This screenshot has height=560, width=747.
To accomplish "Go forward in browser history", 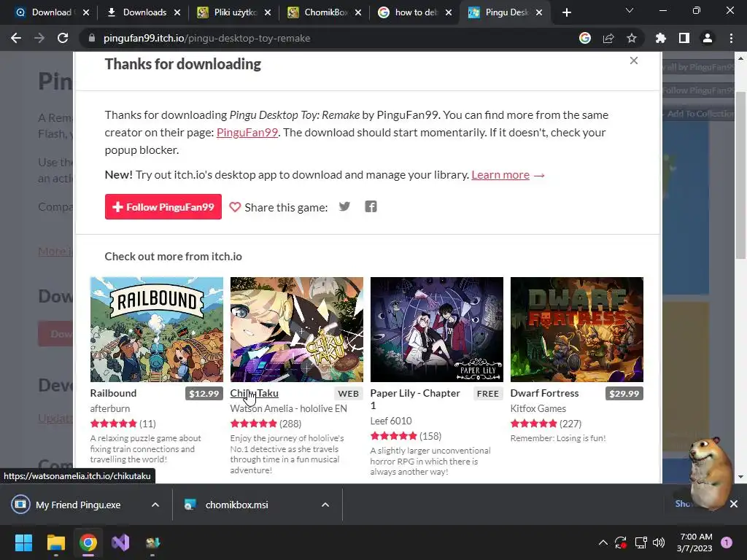I will (x=39, y=38).
